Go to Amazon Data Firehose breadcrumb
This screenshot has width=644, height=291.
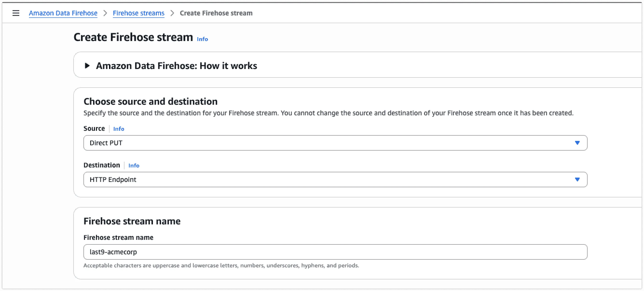point(63,13)
